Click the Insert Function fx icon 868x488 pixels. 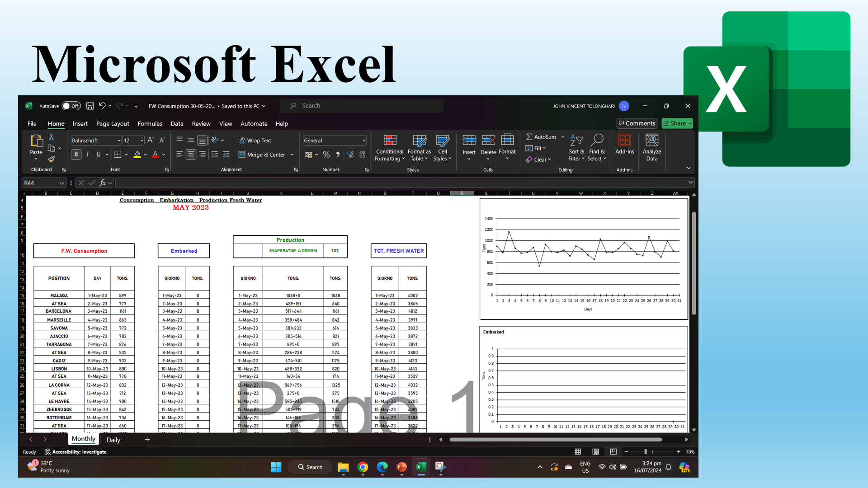[x=103, y=183]
